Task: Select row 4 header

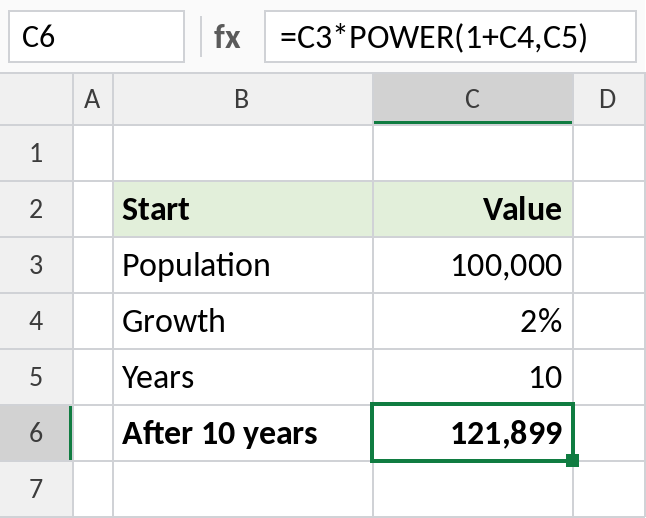Action: [x=36, y=321]
